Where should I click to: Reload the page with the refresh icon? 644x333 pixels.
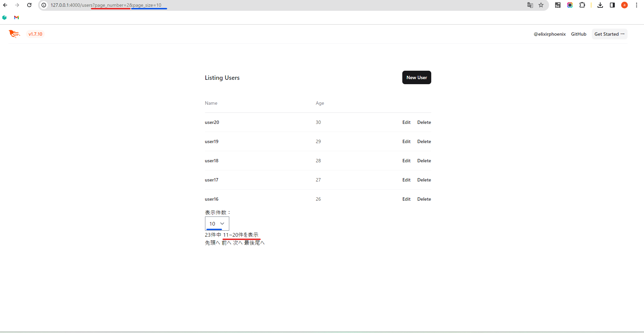[29, 5]
